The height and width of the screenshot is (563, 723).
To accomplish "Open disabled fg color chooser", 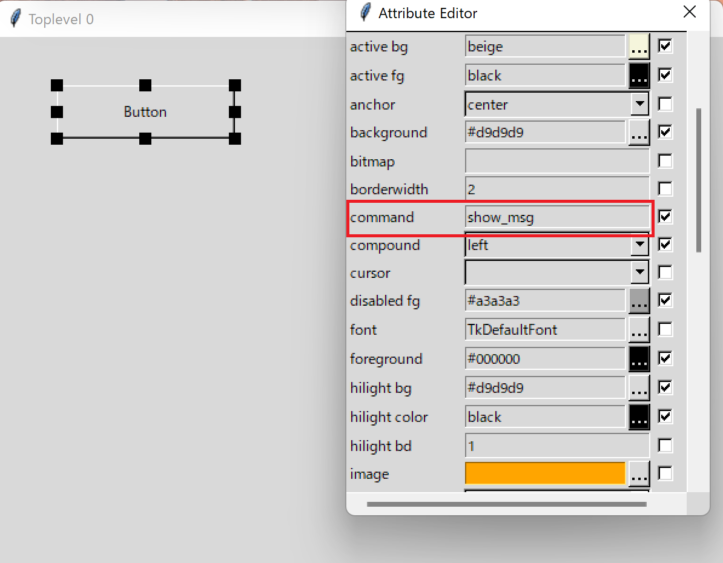I will click(639, 301).
